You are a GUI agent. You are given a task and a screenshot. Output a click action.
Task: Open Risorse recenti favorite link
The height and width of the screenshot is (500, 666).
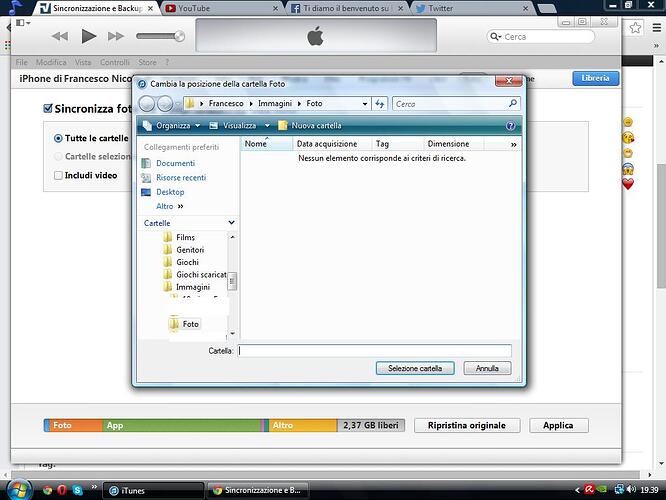180,177
